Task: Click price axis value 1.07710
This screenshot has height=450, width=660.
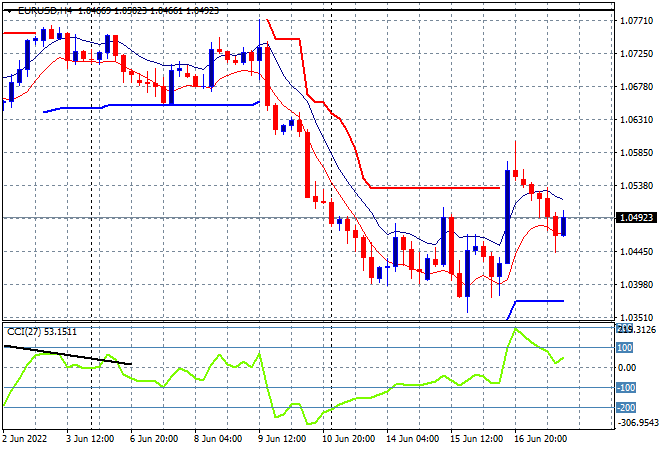Action: pos(637,21)
